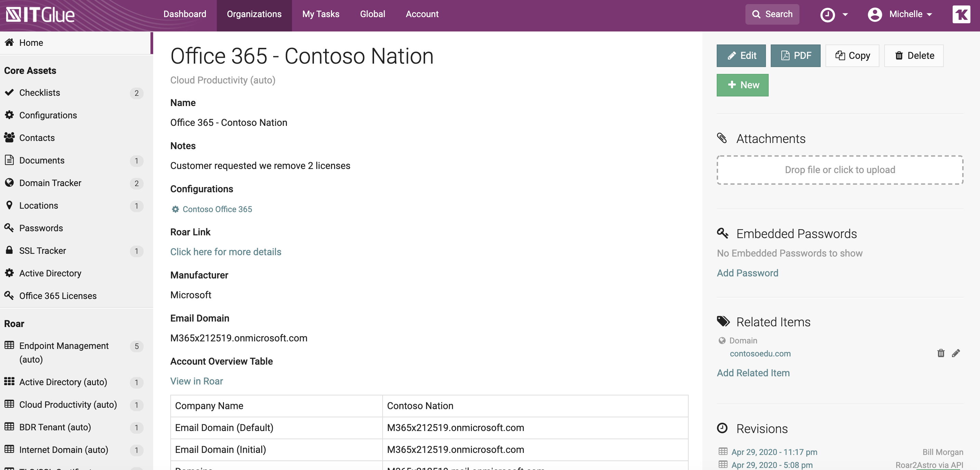Open Passwords in the sidebar
The image size is (980, 470).
41,228
